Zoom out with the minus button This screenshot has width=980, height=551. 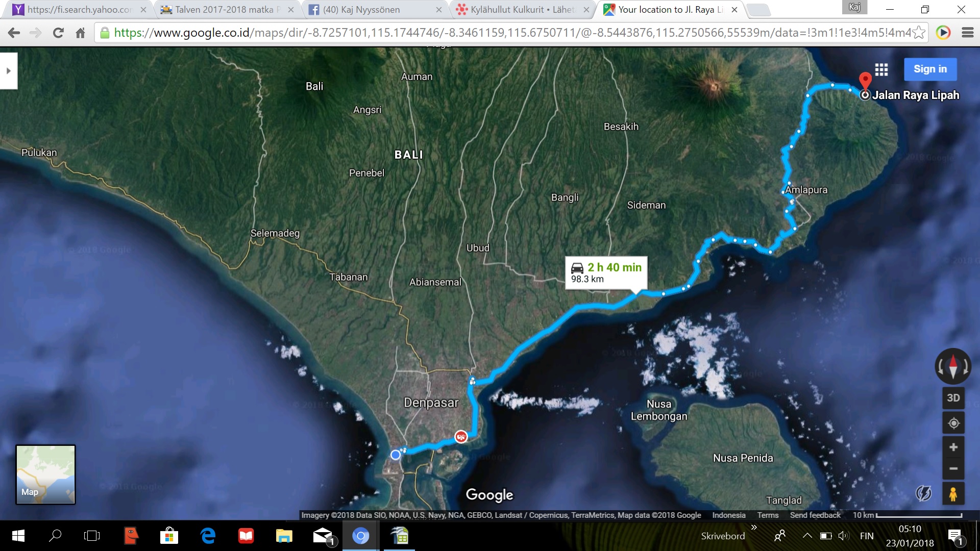point(953,469)
